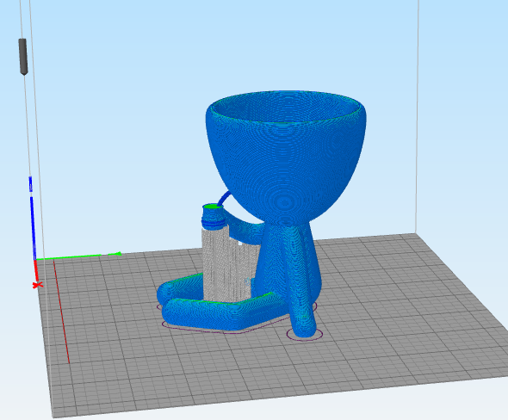The image size is (508, 420).
Task: Select the red X origin marker
Action: [x=38, y=285]
